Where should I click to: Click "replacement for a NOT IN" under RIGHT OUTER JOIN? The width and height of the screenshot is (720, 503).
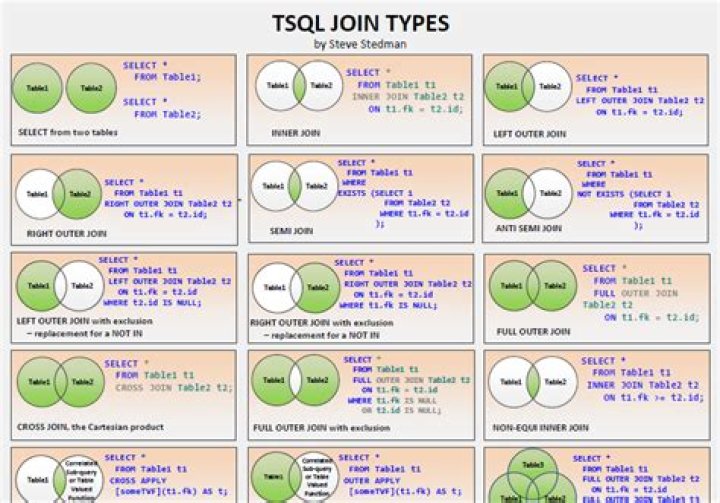326,335
